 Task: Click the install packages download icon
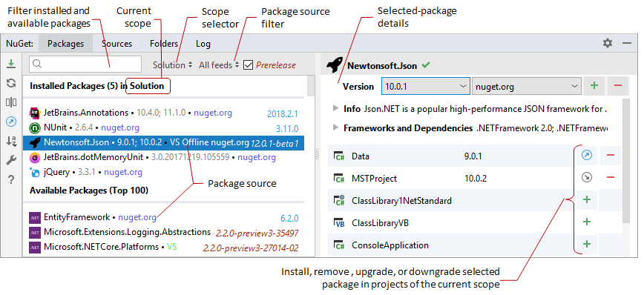[x=12, y=64]
